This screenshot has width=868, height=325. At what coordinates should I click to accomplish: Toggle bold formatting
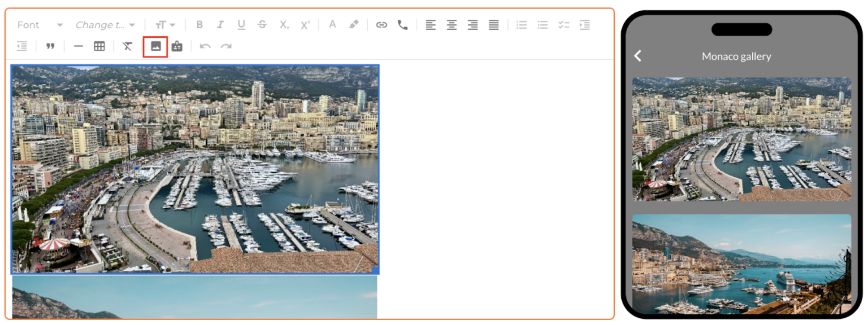click(x=200, y=25)
